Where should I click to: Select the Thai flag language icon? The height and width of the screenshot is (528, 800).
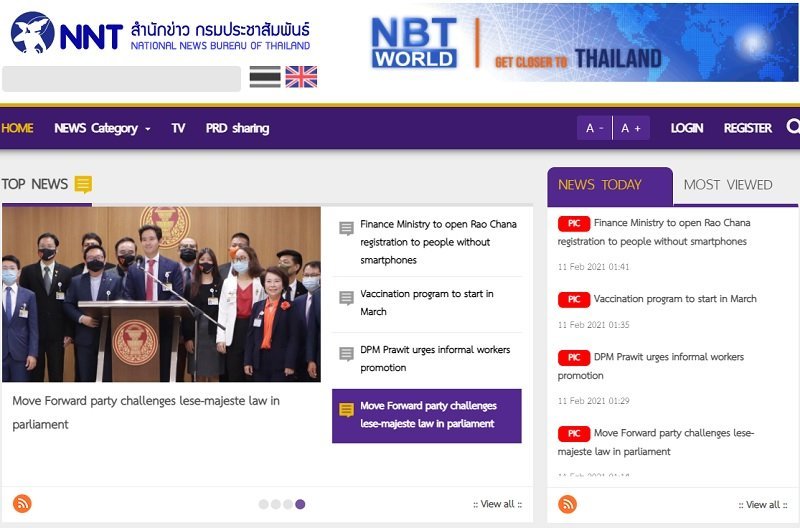[265, 77]
